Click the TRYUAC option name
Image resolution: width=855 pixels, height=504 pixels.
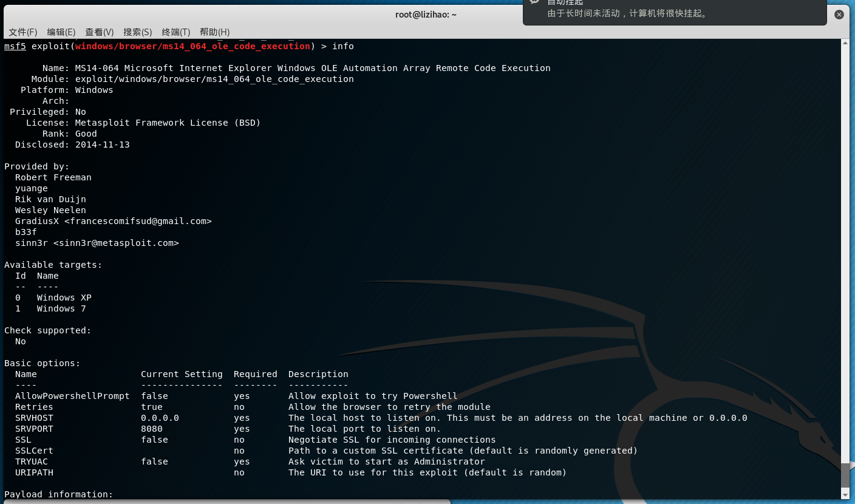tap(32, 461)
